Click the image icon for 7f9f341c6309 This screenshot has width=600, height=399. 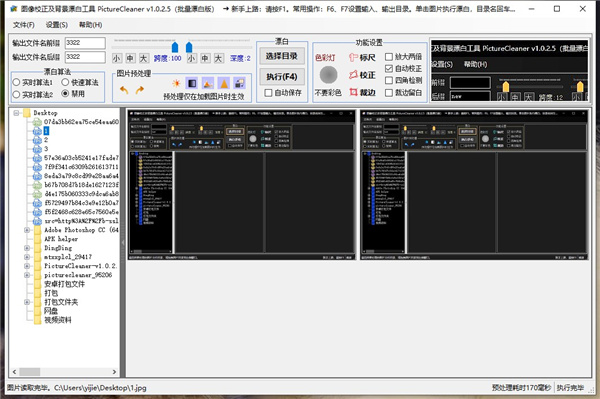click(37, 167)
